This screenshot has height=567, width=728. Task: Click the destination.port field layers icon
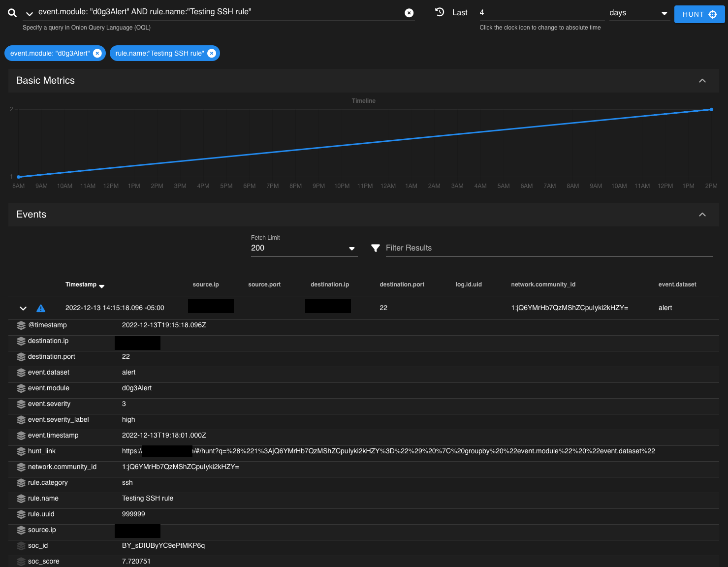21,357
